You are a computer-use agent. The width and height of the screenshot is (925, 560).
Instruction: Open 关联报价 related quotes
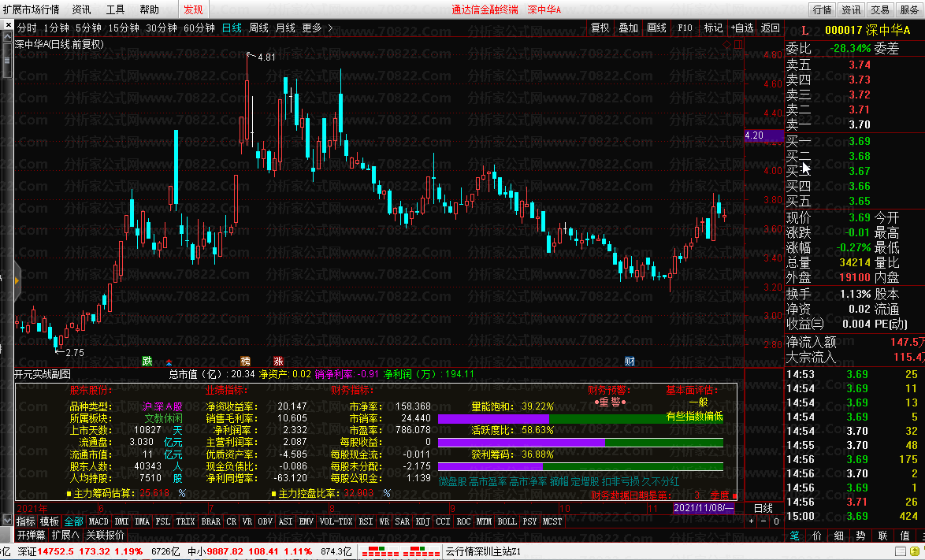click(105, 536)
